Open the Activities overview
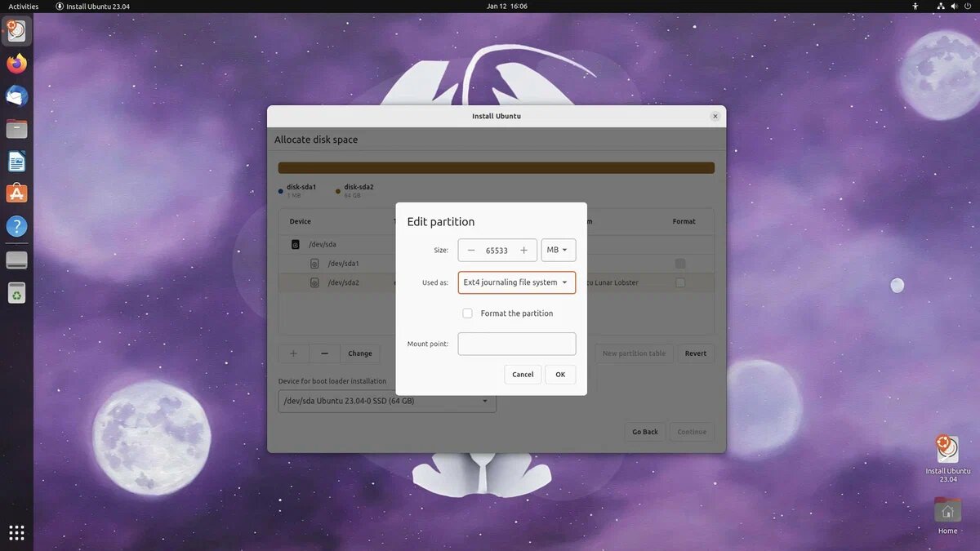This screenshot has height=551, width=980. (23, 6)
